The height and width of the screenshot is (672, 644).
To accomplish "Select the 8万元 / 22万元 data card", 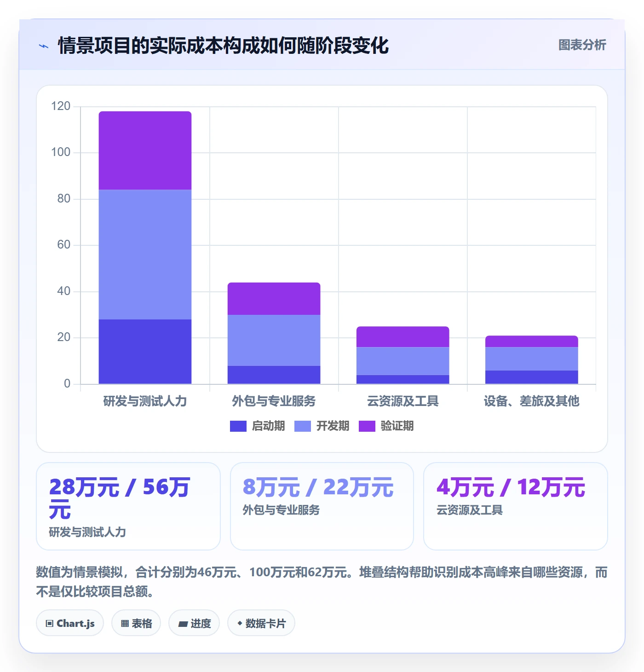I will click(x=322, y=506).
